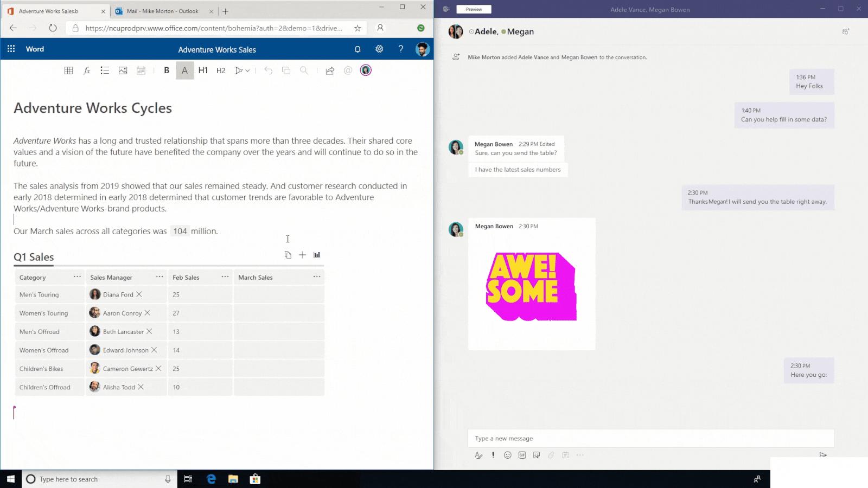Insert a bulleted list
This screenshot has height=488, width=868.
point(105,70)
